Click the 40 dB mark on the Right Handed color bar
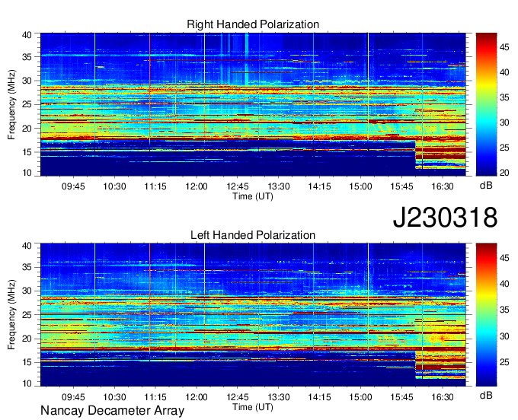 pos(504,72)
